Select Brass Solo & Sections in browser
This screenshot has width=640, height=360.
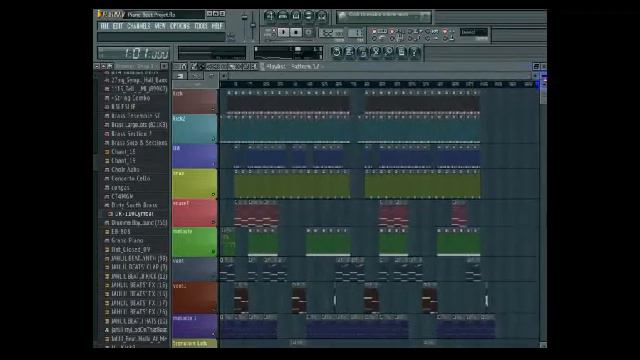[x=139, y=143]
